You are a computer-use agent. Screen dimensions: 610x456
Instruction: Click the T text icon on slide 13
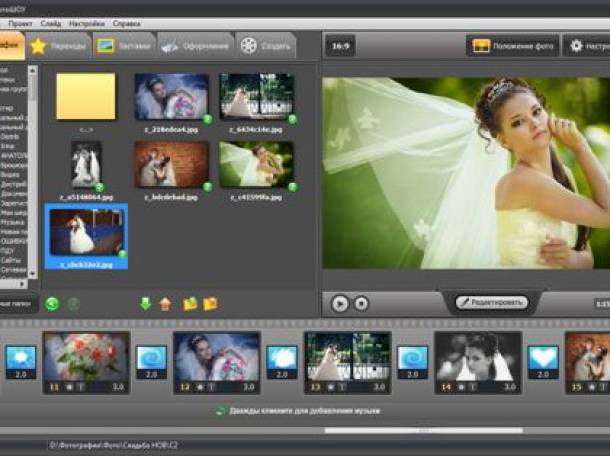coord(342,387)
